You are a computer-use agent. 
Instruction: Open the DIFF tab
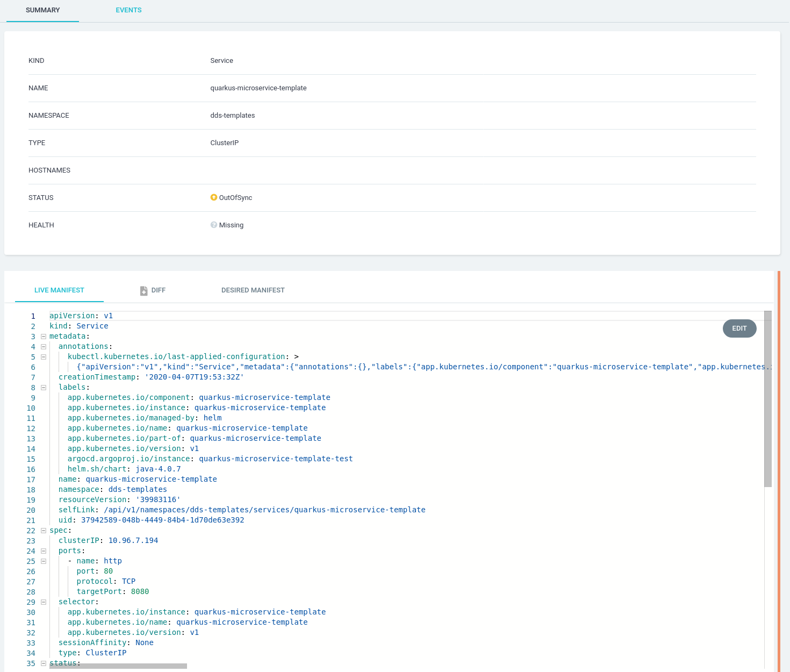[x=153, y=290]
